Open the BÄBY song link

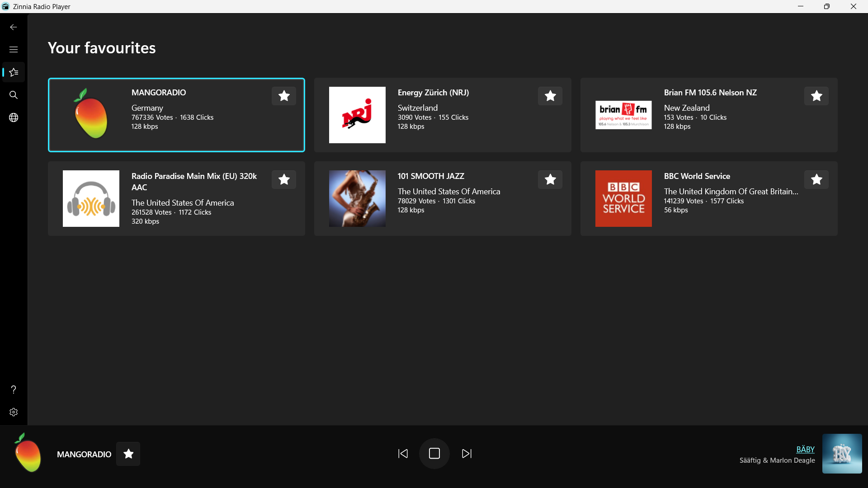pos(805,450)
